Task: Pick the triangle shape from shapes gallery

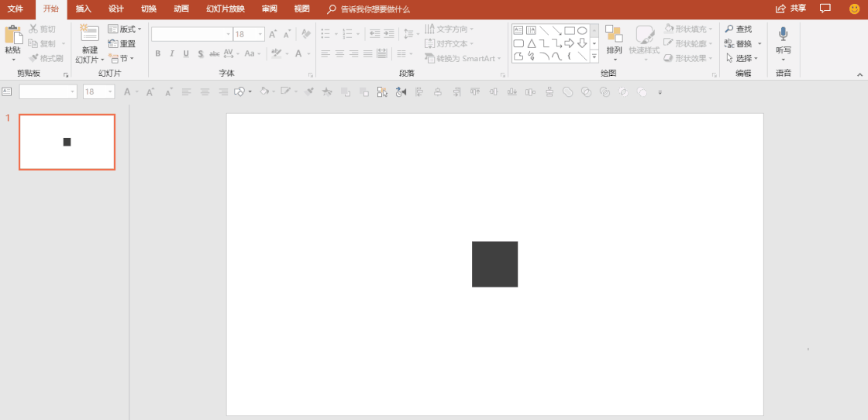Action: (532, 43)
